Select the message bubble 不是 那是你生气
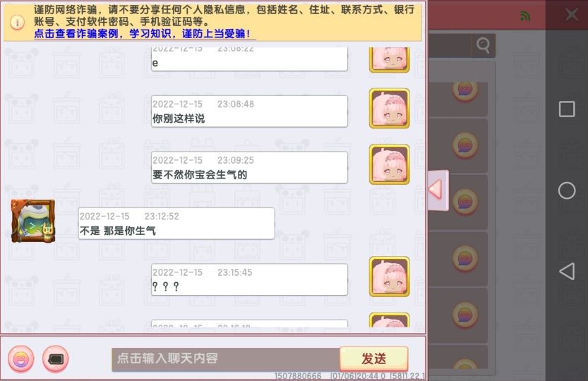 coord(176,224)
